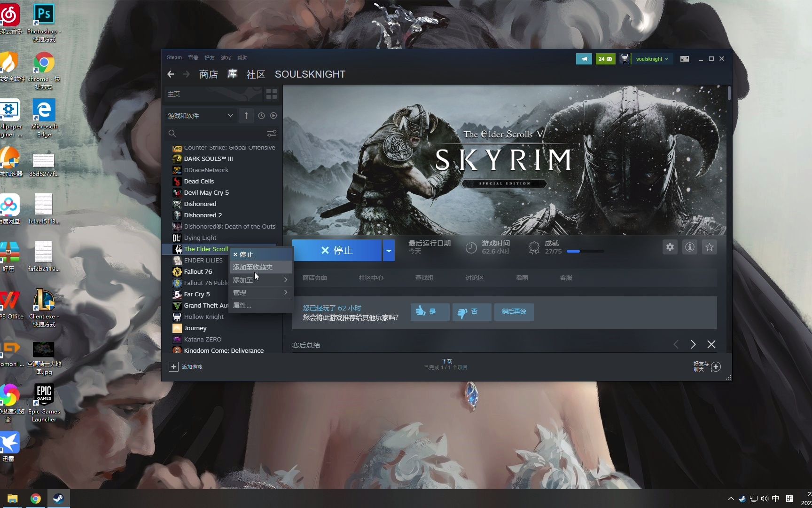Viewport: 812px width, 508px height.
Task: Click the 主页 library home field
Action: (x=213, y=94)
